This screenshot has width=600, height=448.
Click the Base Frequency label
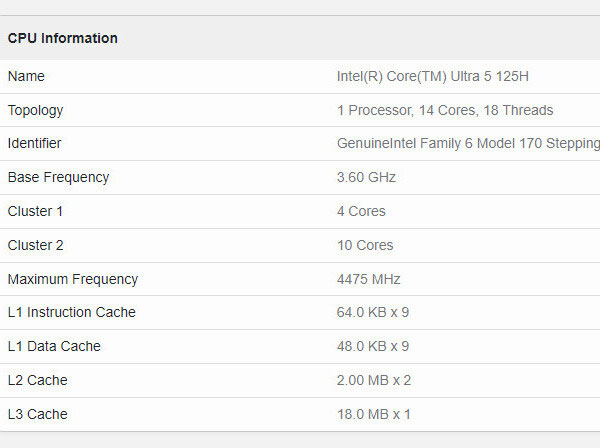coord(58,178)
